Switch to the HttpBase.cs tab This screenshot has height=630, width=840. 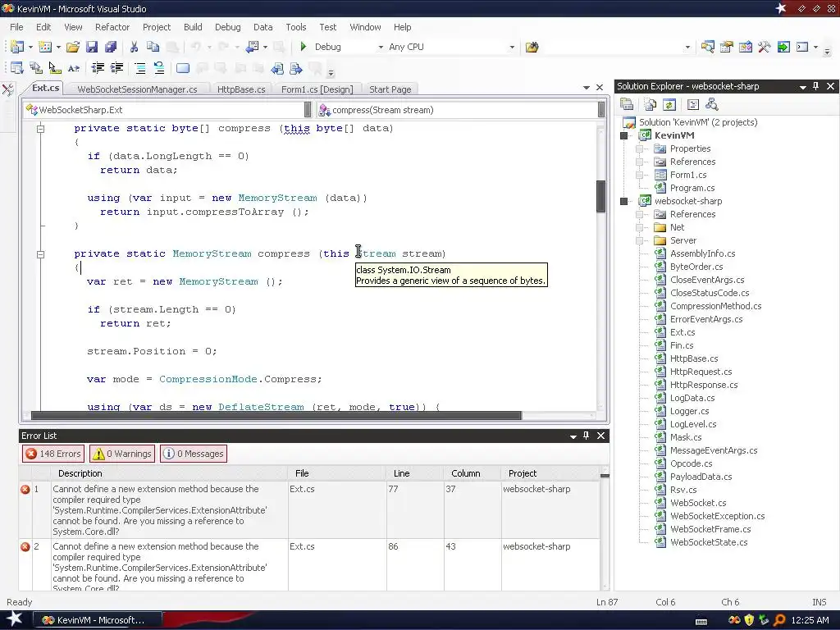pos(241,89)
